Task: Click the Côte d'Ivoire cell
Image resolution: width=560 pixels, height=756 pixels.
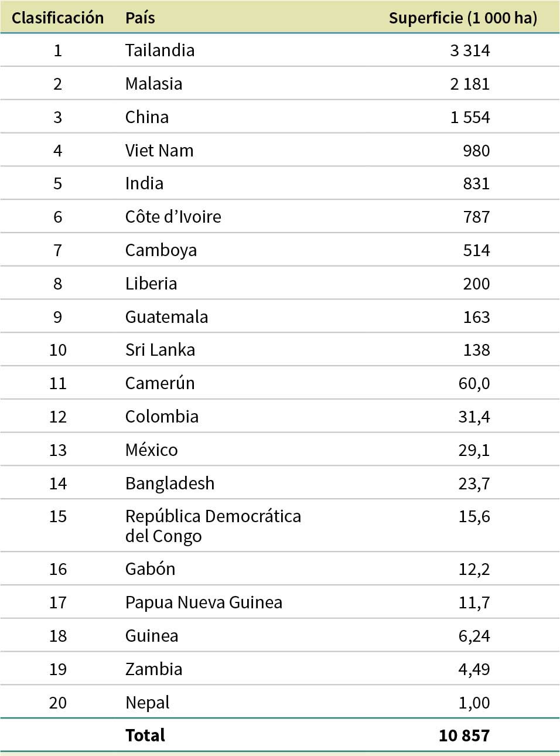Action: pos(173,217)
